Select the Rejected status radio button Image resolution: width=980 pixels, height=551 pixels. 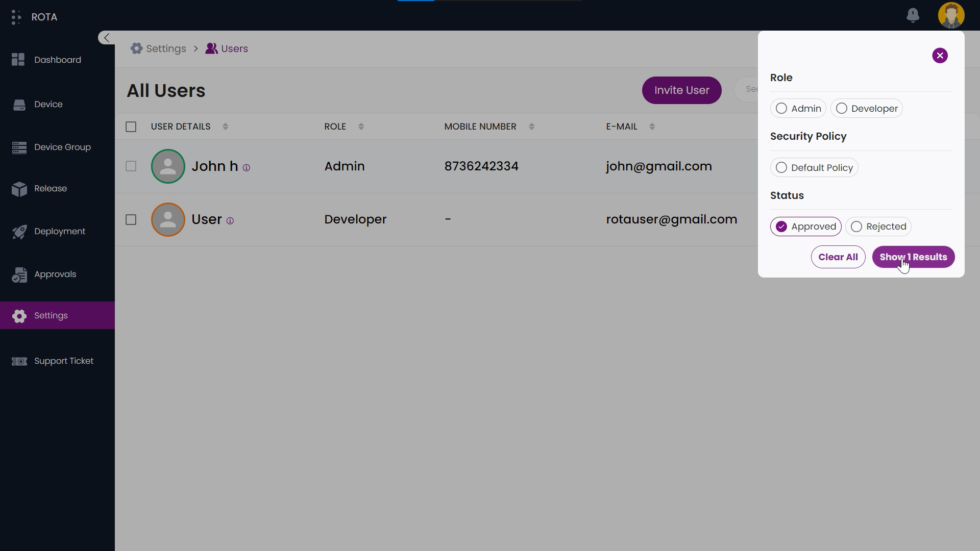coord(857,226)
